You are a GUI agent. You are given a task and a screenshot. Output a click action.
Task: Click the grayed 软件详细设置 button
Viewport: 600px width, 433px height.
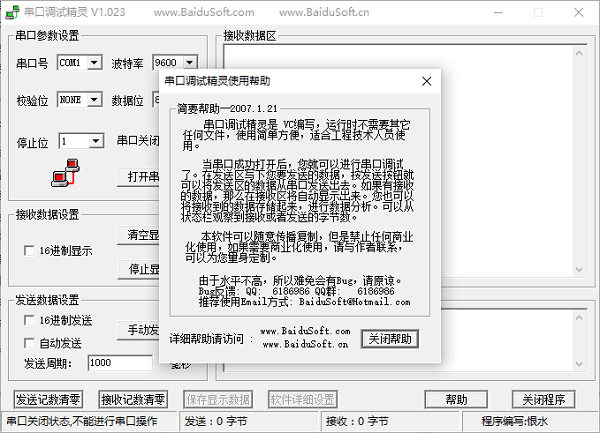coord(303,400)
